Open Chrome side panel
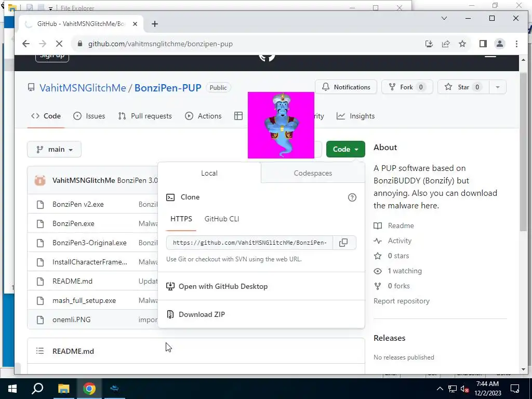 pyautogui.click(x=483, y=44)
